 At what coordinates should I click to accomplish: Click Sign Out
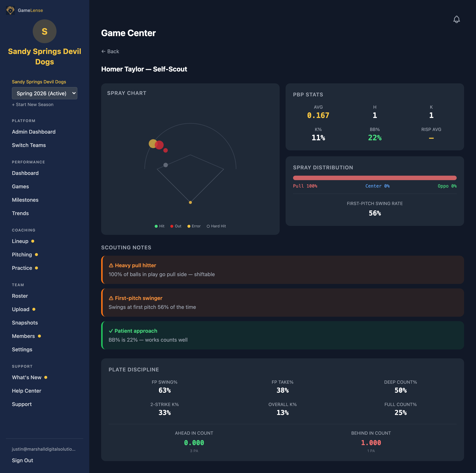[22, 460]
